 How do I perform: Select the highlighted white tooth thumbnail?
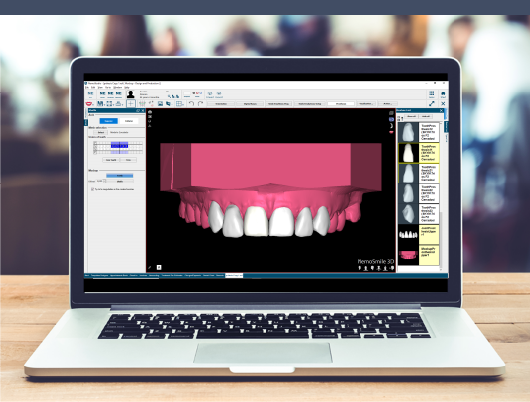409,153
